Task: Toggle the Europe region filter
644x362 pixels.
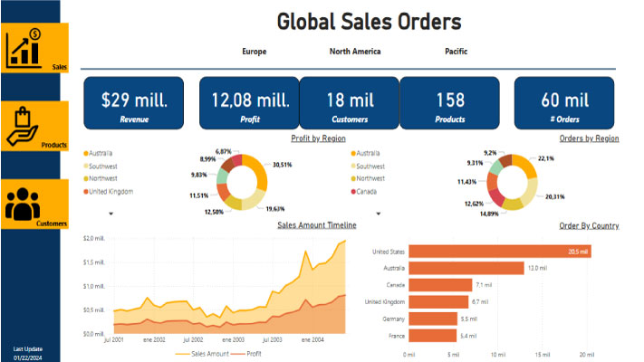Action: (x=254, y=52)
